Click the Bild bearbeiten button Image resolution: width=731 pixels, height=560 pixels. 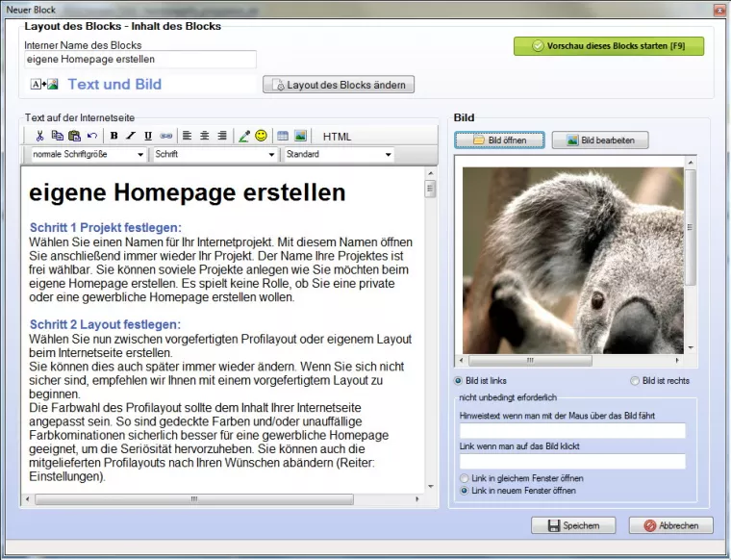[600, 140]
